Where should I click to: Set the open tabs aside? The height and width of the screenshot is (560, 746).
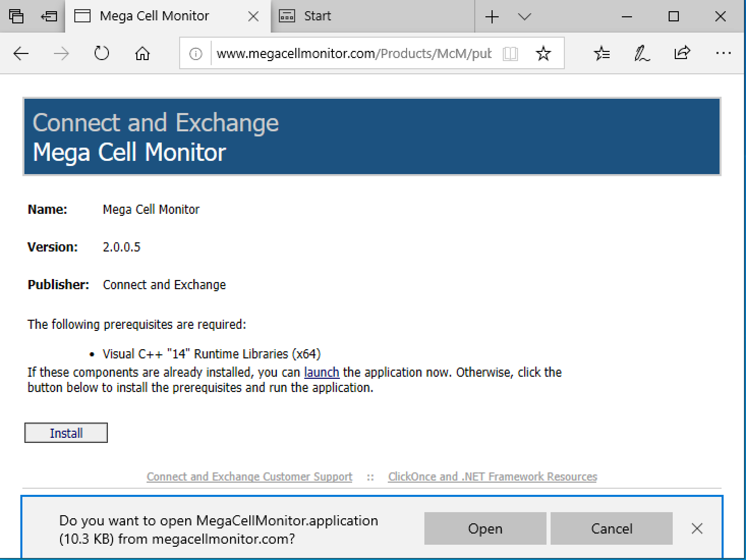coord(49,16)
